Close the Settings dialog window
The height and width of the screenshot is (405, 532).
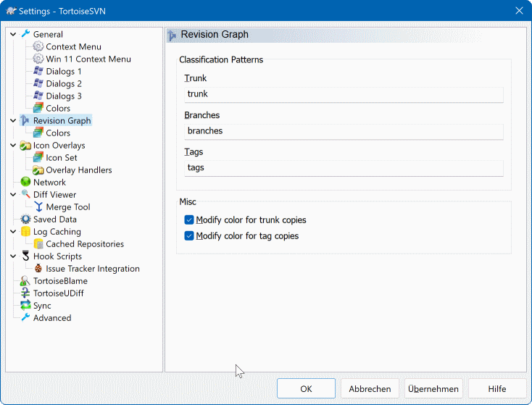519,11
